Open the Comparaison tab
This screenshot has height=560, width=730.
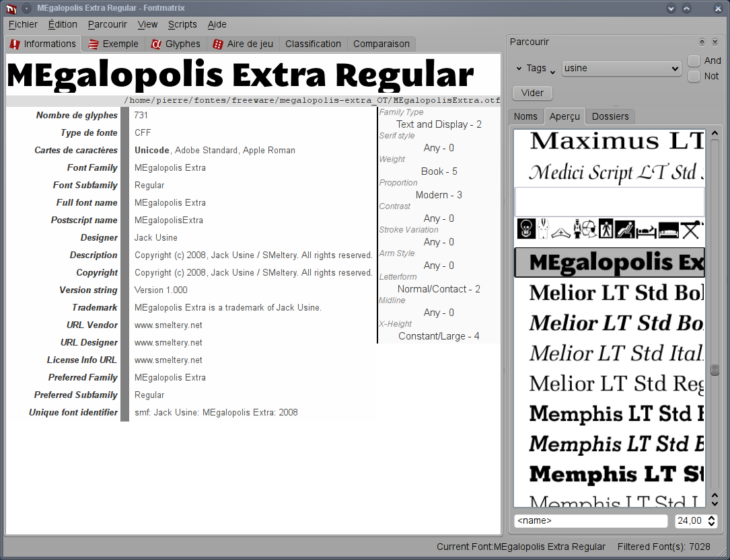click(381, 44)
